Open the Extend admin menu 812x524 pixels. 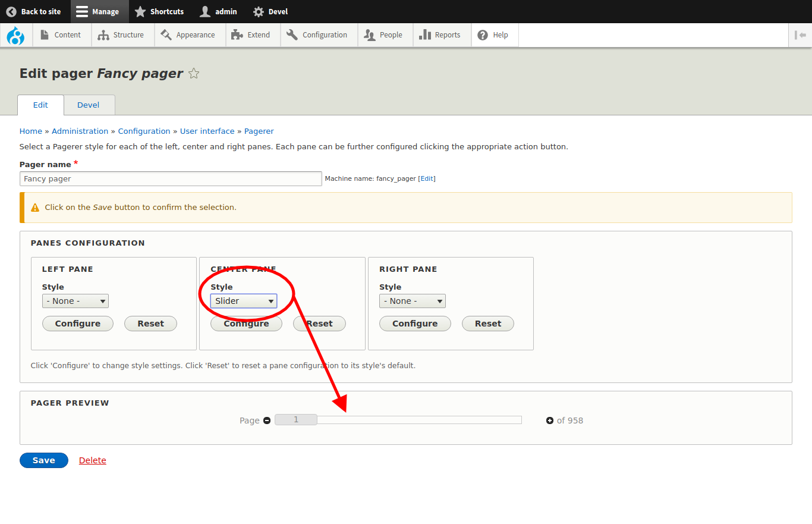251,35
